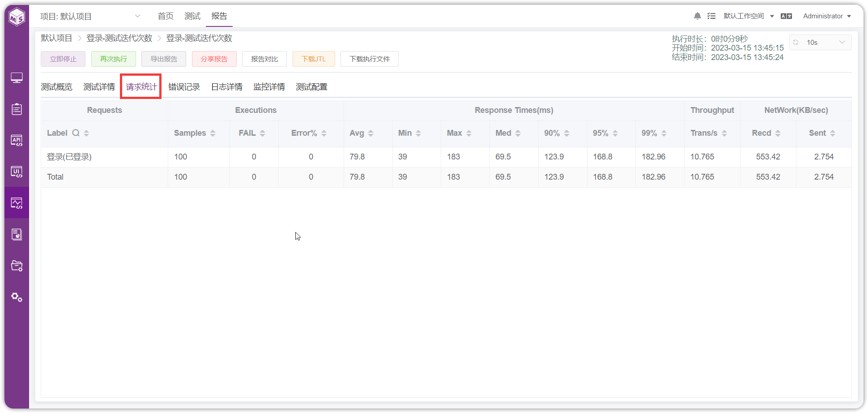This screenshot has height=413, width=868.
Task: Click the 报告对比 button
Action: click(x=264, y=59)
